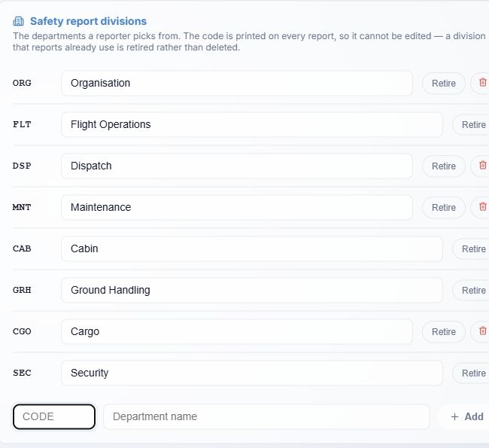This screenshot has height=448, width=489.
Task: Click the Safety report divisions heading
Action: click(x=88, y=21)
